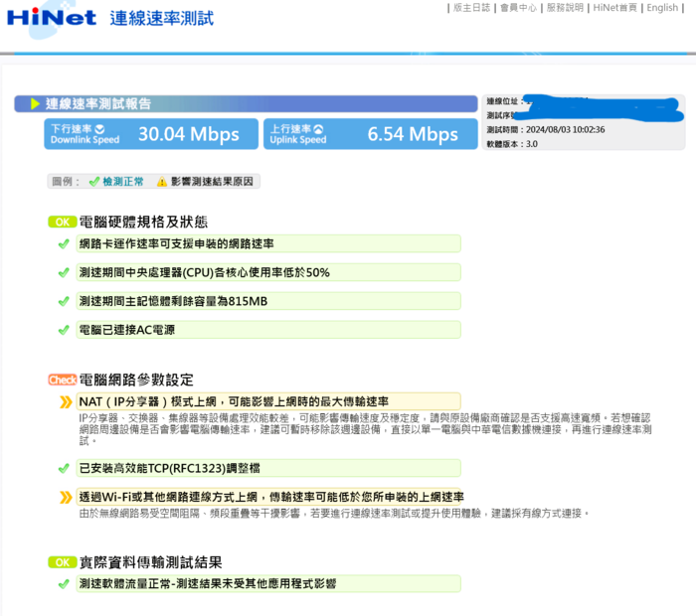Click the Wi-Fi explanation text 由於無線網路
The image size is (696, 616).
point(334,514)
